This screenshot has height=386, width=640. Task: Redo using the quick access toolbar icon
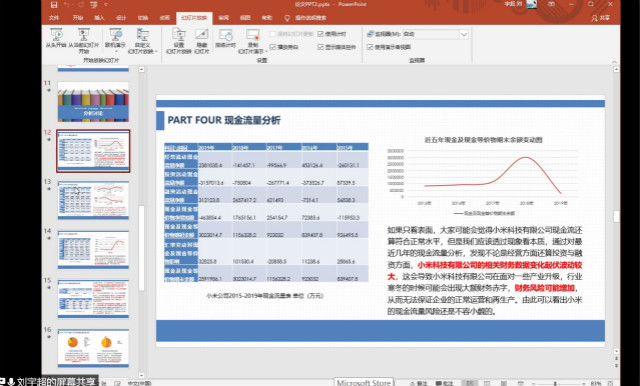pos(80,5)
